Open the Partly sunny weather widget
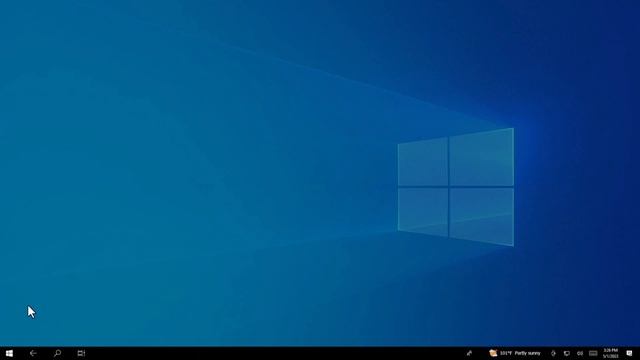This screenshot has width=640, height=360. (515, 353)
